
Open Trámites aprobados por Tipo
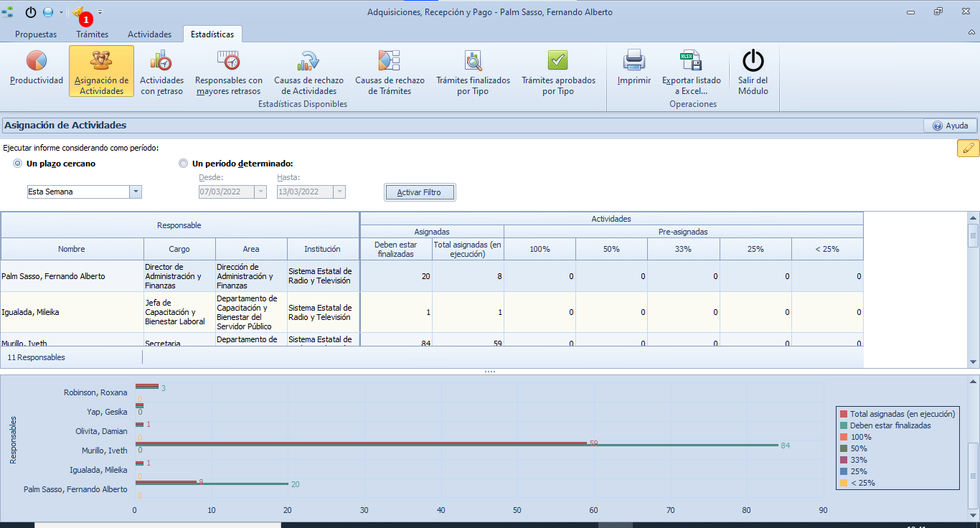(558, 70)
